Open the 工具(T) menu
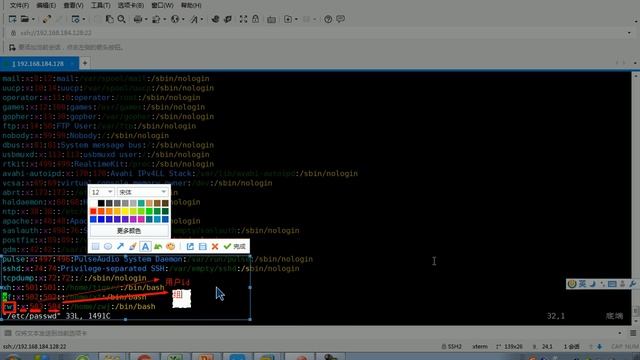This screenshot has height=360, width=640. [x=100, y=5]
